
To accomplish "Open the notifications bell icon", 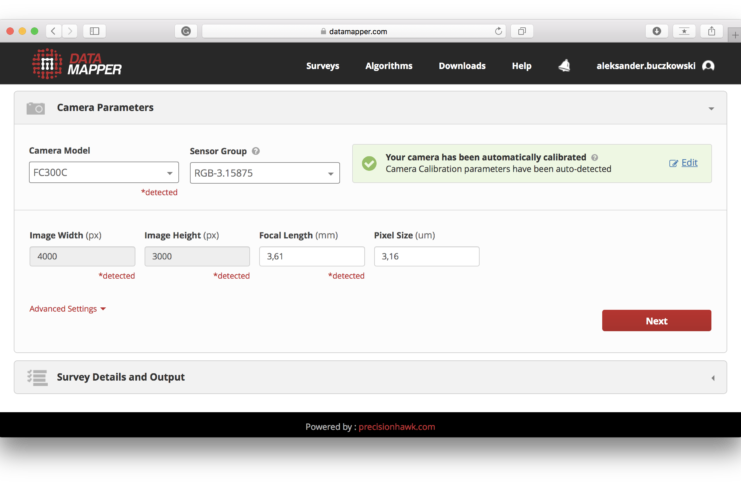I will click(x=564, y=66).
